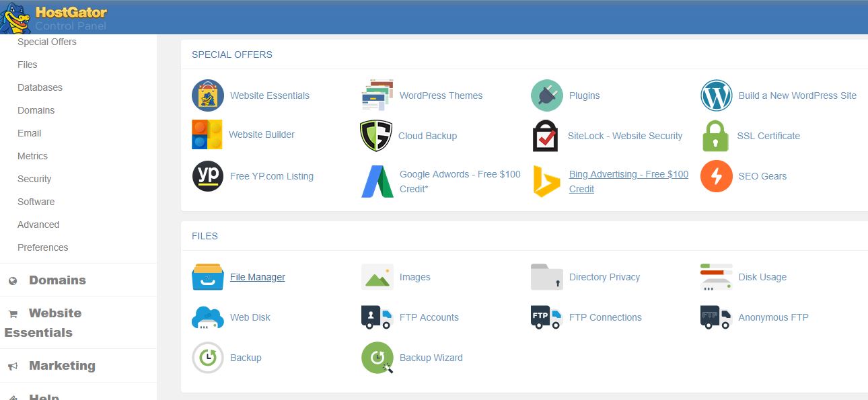Click the Backup Wizard green icon
This screenshot has width=868, height=400.
point(377,358)
